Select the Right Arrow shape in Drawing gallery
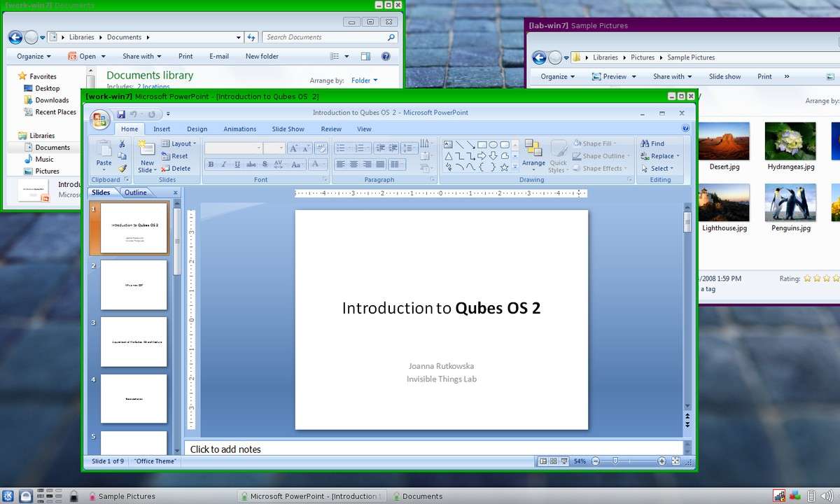The height and width of the screenshot is (504, 840). click(x=482, y=156)
